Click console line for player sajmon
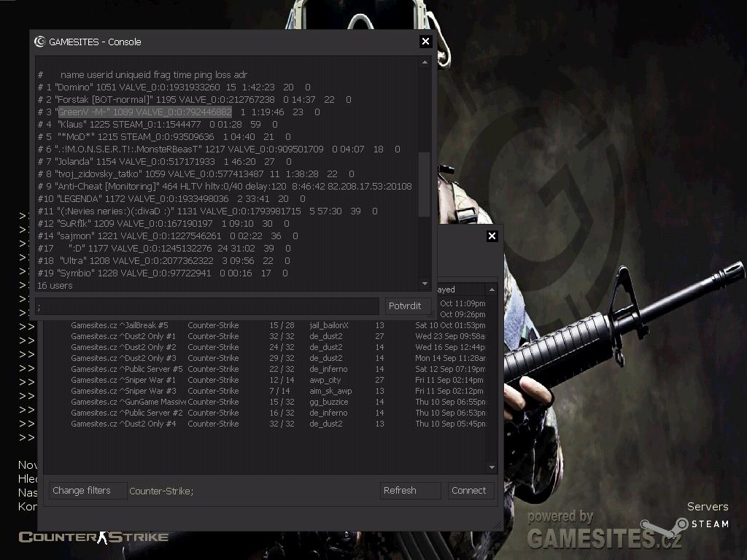Screen dimensions: 747x560 pos(168,236)
